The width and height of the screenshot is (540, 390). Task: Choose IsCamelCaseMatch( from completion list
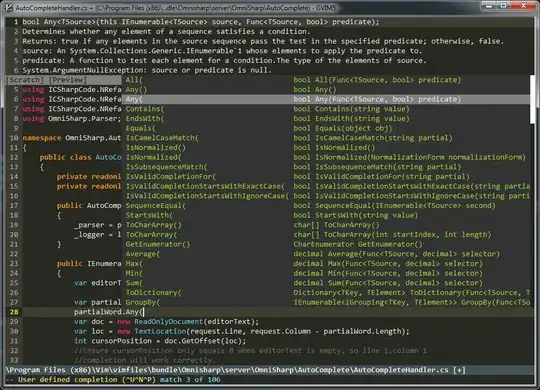326,138
